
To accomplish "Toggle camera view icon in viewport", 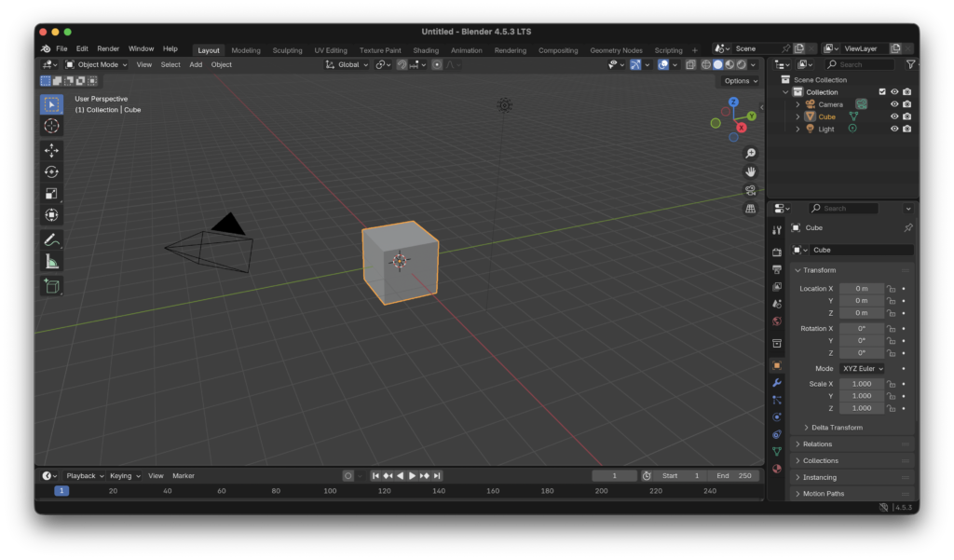I will 750,190.
